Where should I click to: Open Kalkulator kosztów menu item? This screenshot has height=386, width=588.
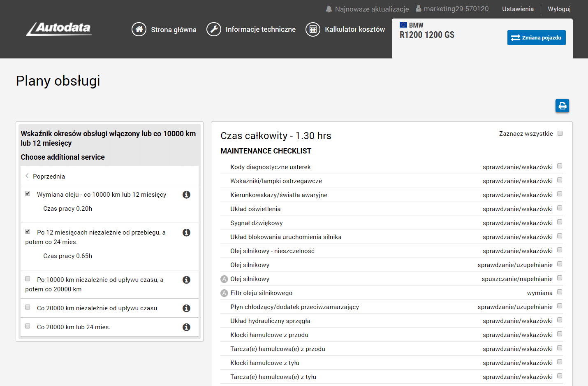coord(355,29)
